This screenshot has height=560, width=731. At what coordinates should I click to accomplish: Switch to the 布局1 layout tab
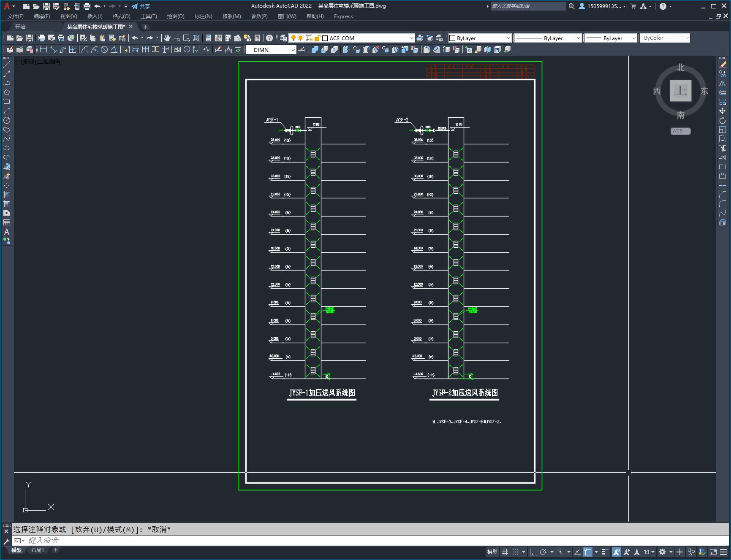click(37, 550)
